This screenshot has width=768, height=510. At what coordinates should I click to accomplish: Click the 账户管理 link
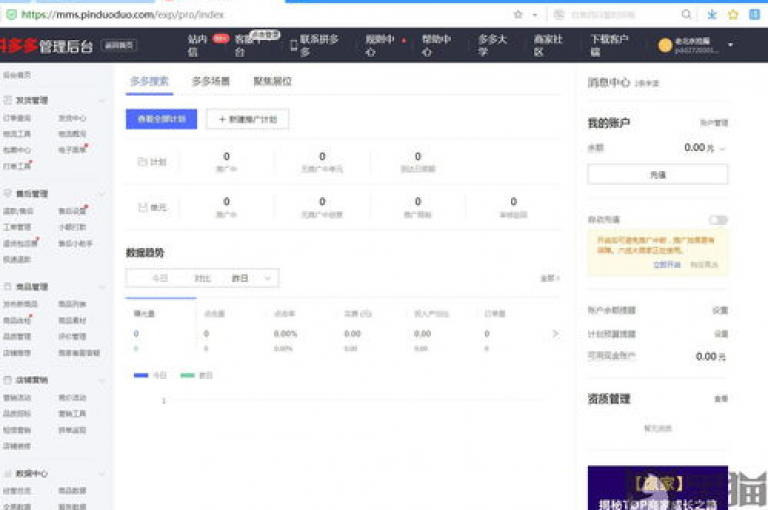(714, 123)
